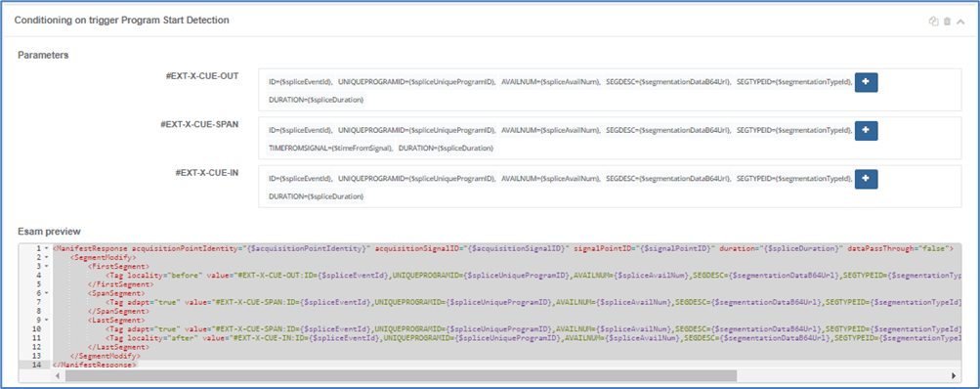
Task: Select DURATION tag in #EXT-X-CUE-IN row
Action: (x=317, y=195)
